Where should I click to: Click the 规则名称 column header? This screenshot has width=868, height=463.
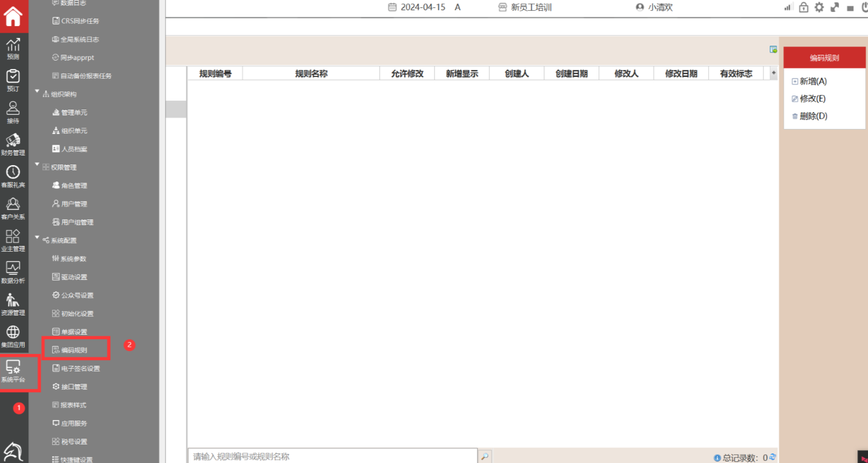[x=311, y=73]
